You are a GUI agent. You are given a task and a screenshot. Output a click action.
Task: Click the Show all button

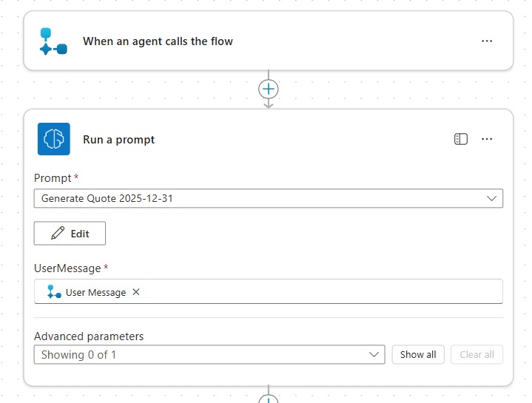tap(418, 355)
